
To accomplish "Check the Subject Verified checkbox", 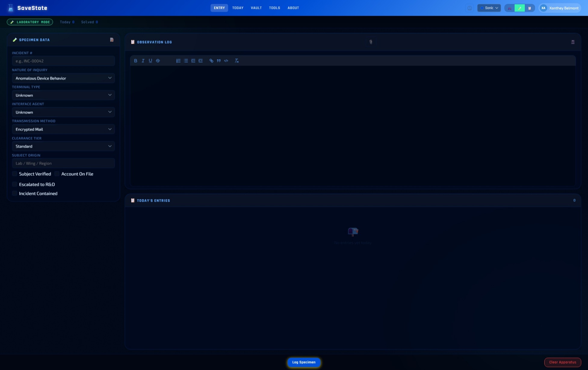I will [x=15, y=174].
